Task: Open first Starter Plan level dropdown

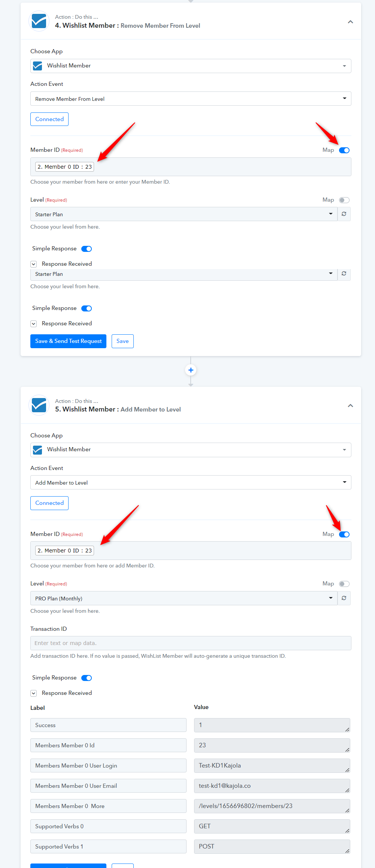Action: (x=184, y=214)
